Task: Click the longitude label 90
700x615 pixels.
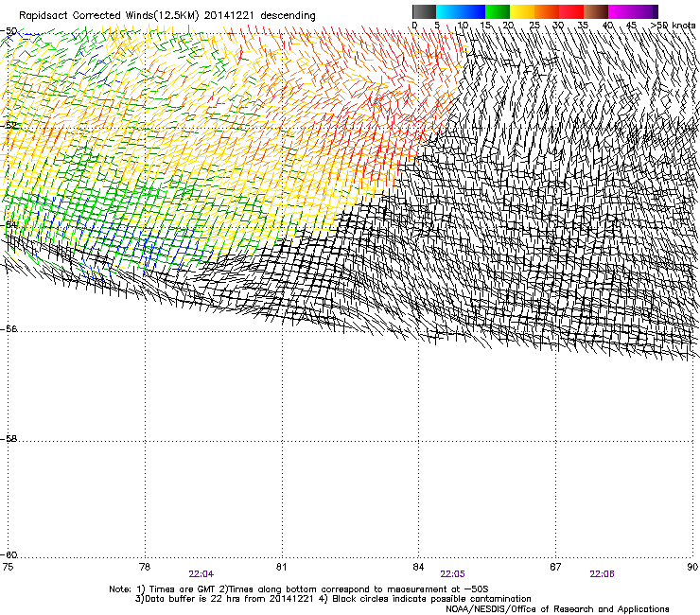Action: [x=692, y=567]
